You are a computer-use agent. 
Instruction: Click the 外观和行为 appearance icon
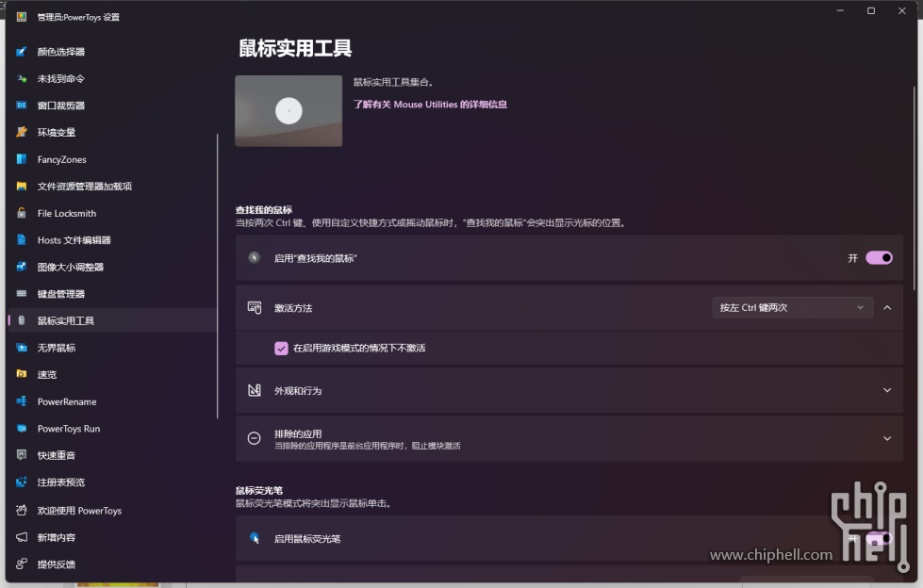tap(255, 390)
